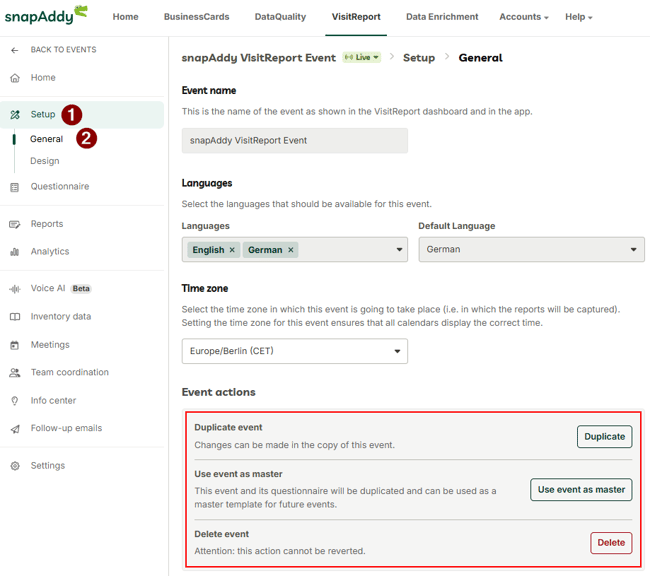Open Inventory data in the sidebar
The image size is (650, 576).
pyautogui.click(x=61, y=316)
